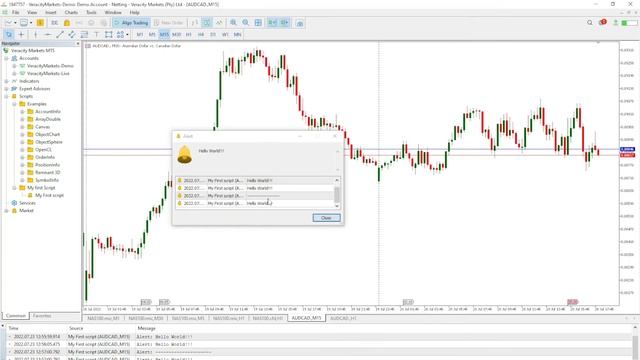Open the Insert menu

point(51,13)
